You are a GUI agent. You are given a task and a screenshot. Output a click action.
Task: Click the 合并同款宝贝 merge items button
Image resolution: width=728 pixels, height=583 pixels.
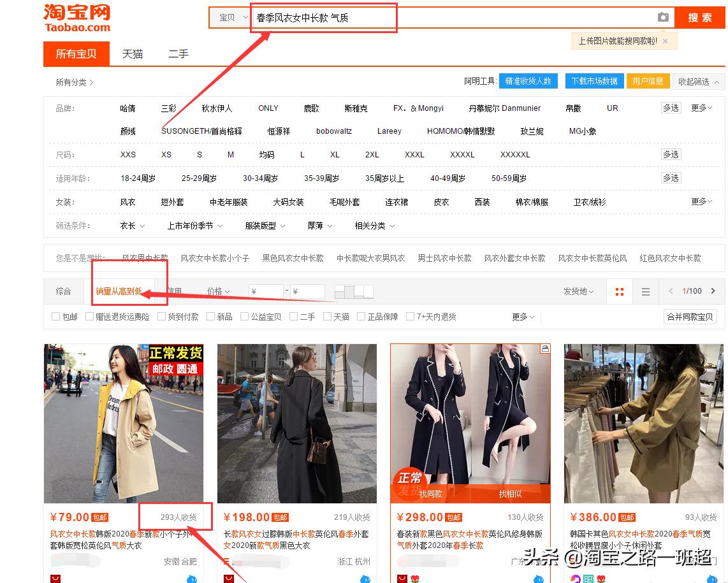[690, 316]
